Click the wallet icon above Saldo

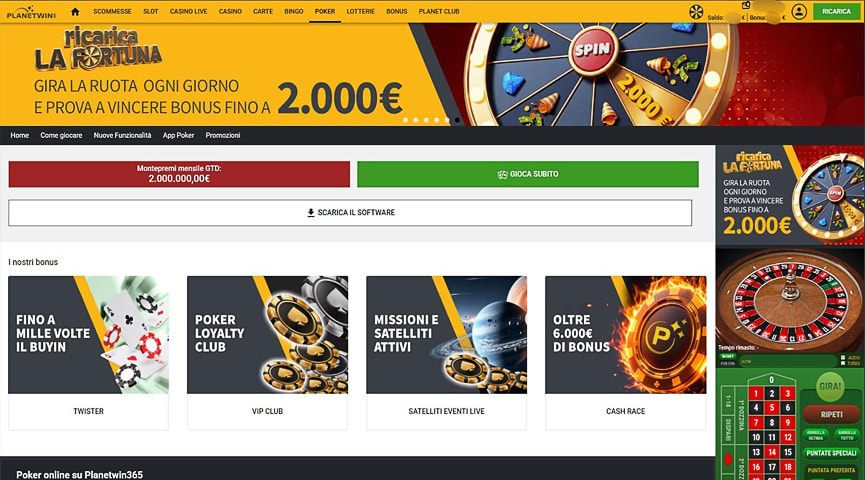[x=746, y=5]
